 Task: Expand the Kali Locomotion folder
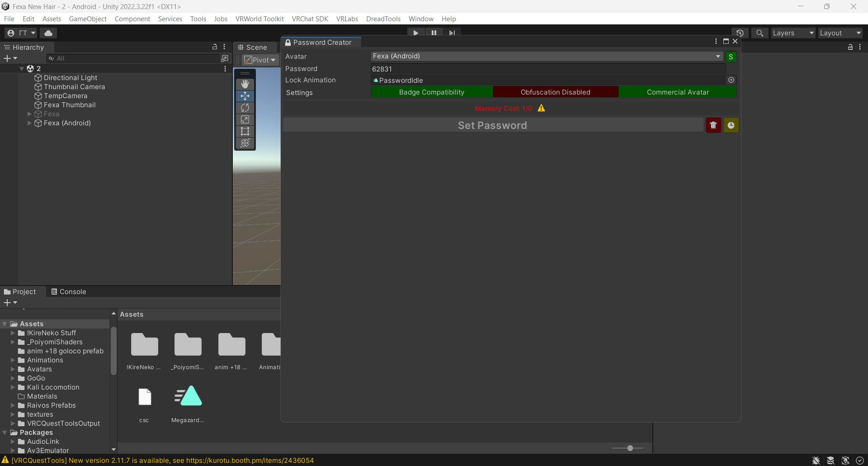(13, 387)
